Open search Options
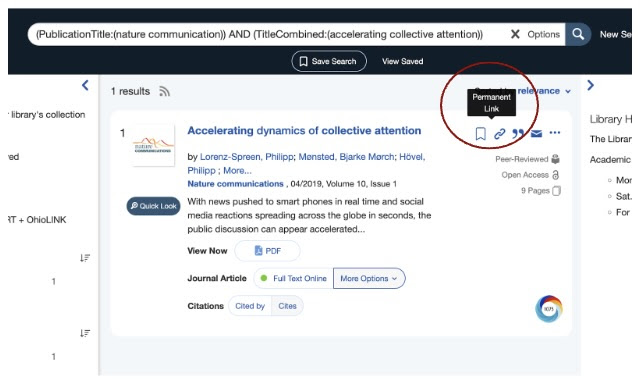The width and height of the screenshot is (642, 385). point(543,34)
